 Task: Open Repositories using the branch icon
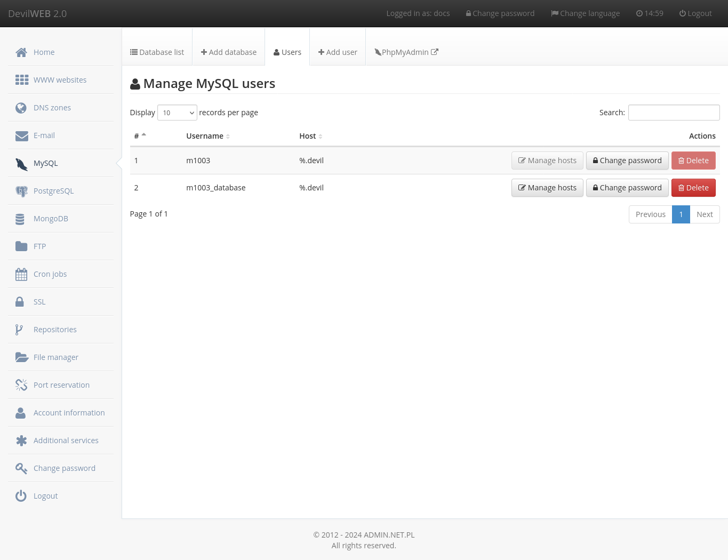point(21,329)
